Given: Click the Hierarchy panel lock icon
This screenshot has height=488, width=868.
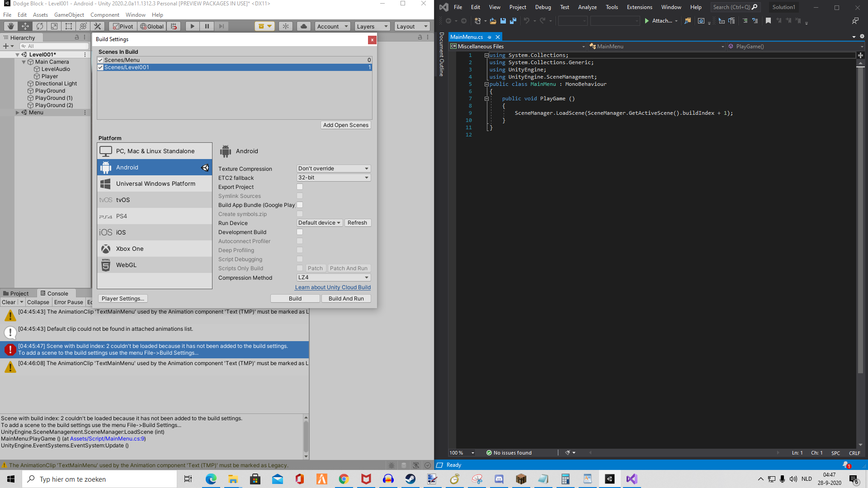Looking at the screenshot, I should pyautogui.click(x=77, y=38).
